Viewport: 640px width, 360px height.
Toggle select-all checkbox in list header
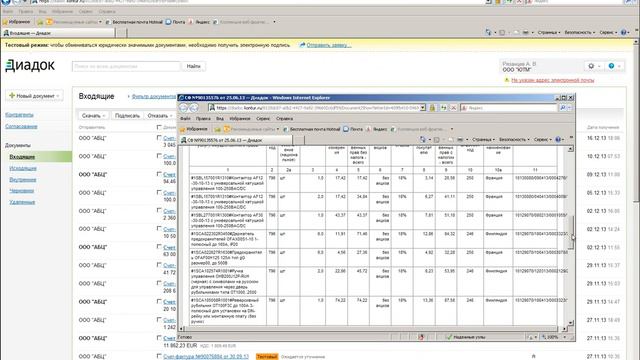(x=159, y=127)
